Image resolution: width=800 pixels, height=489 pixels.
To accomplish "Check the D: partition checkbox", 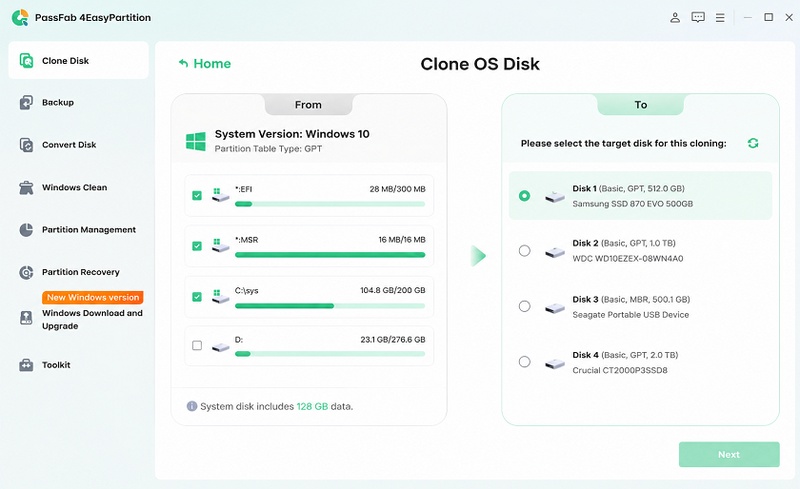I will 197,346.
